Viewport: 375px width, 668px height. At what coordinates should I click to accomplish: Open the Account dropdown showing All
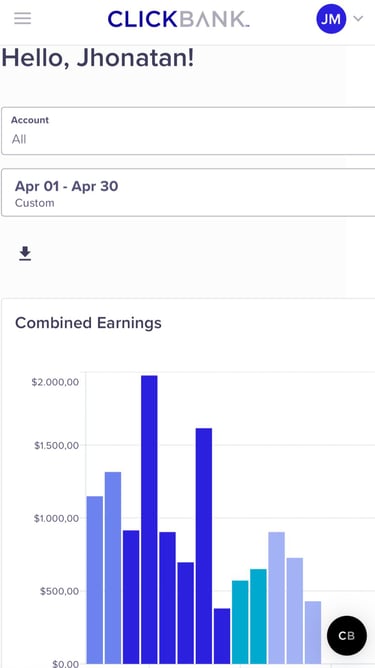pos(188,131)
